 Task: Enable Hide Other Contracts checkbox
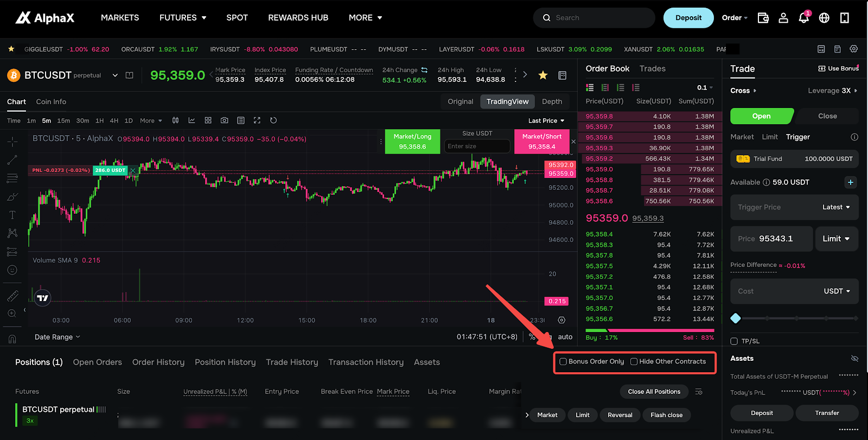(634, 362)
